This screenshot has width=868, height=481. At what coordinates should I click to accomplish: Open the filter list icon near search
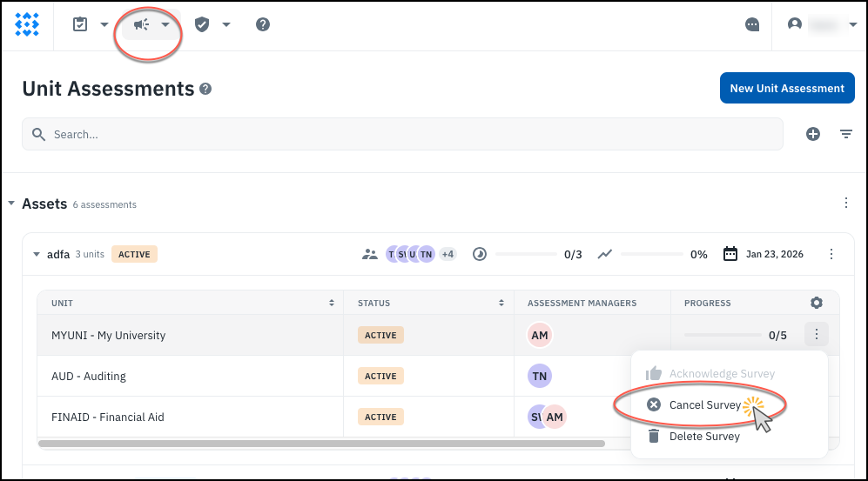point(845,134)
